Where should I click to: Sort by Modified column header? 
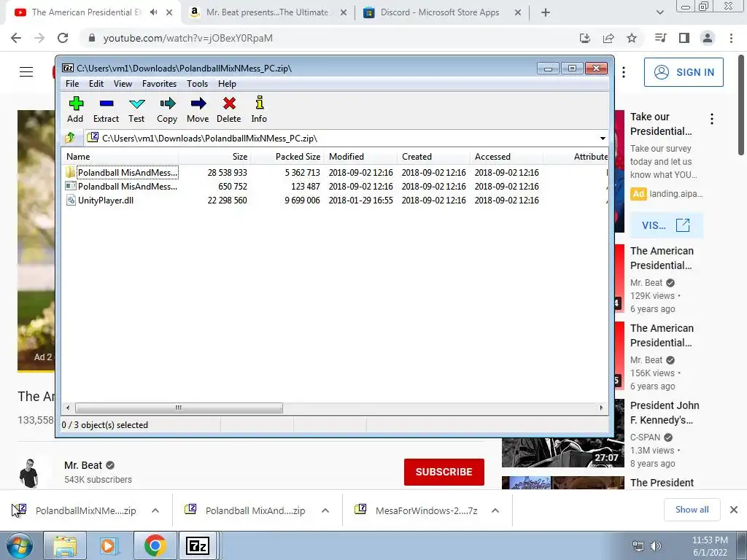pos(360,157)
